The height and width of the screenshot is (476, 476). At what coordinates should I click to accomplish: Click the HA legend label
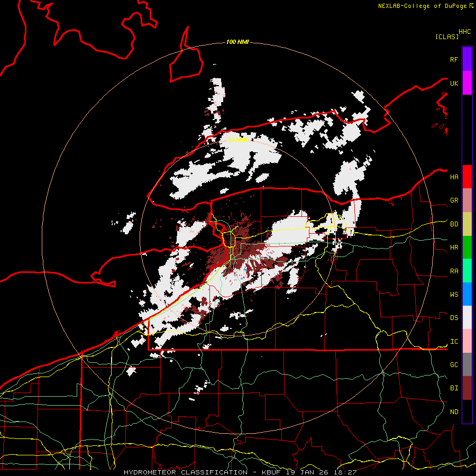(454, 177)
